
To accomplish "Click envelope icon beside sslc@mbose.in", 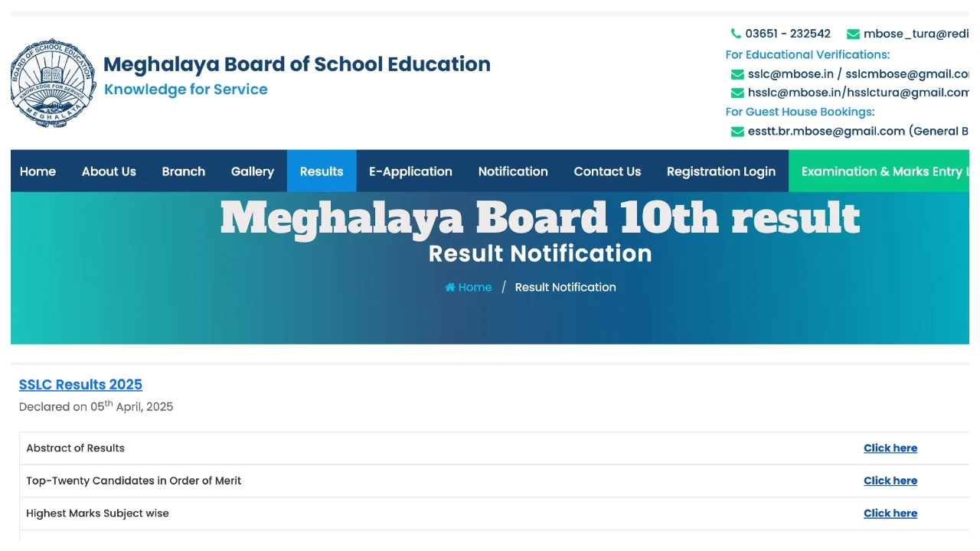I will (x=737, y=74).
